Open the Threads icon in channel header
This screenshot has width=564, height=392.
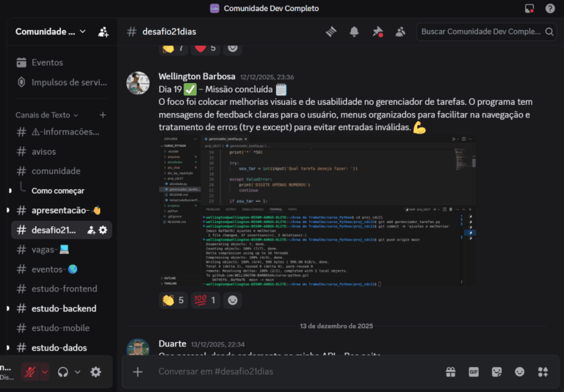(x=331, y=32)
